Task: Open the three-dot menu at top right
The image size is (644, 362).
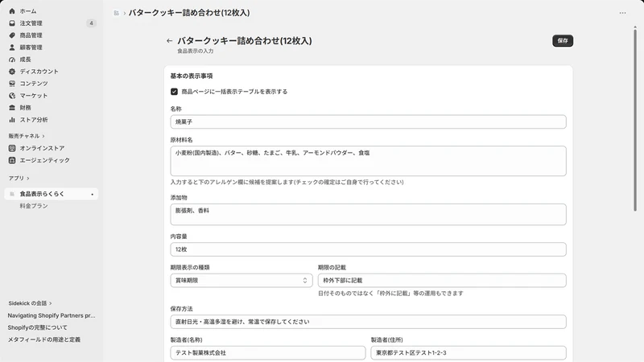Action: pyautogui.click(x=622, y=13)
